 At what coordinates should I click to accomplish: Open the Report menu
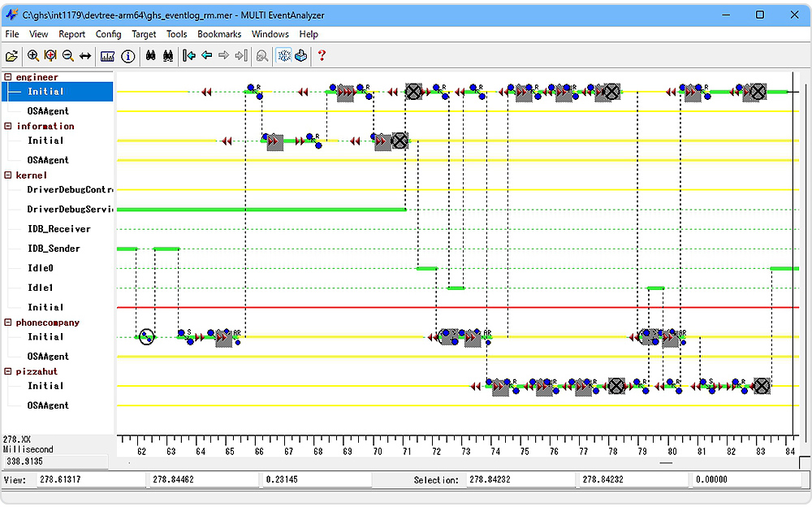coord(72,34)
